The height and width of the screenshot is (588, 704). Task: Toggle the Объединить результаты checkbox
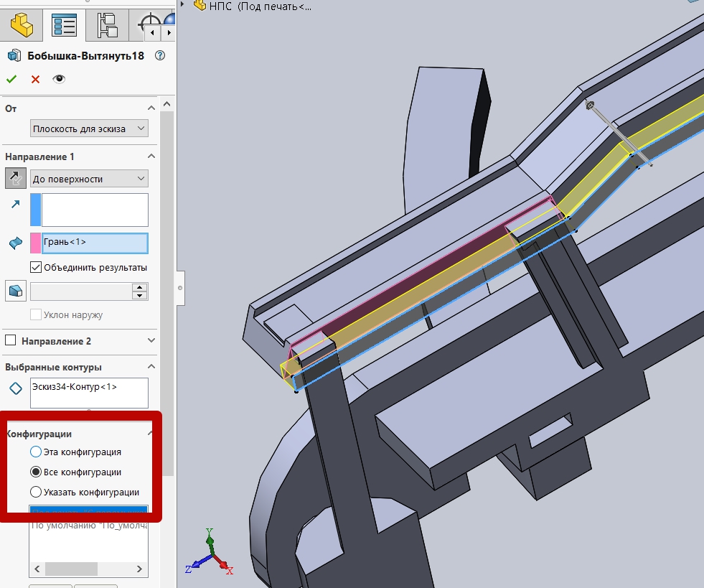point(37,267)
